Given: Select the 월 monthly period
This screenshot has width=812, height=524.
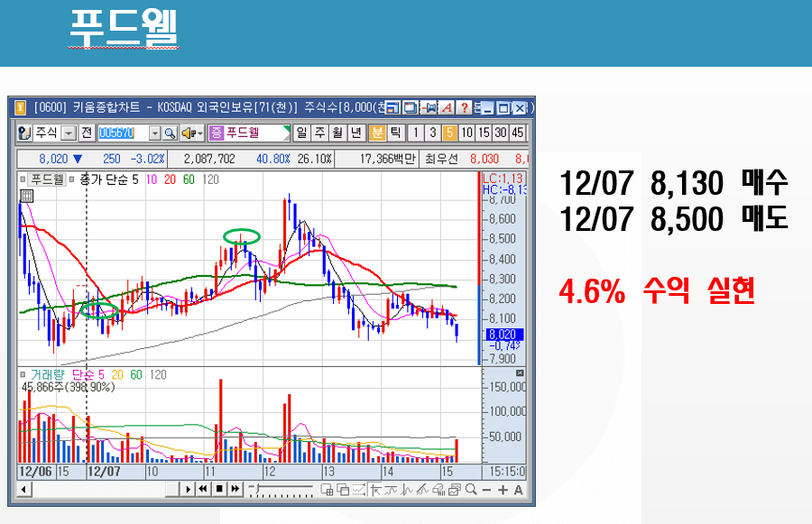Looking at the screenshot, I should click(337, 133).
